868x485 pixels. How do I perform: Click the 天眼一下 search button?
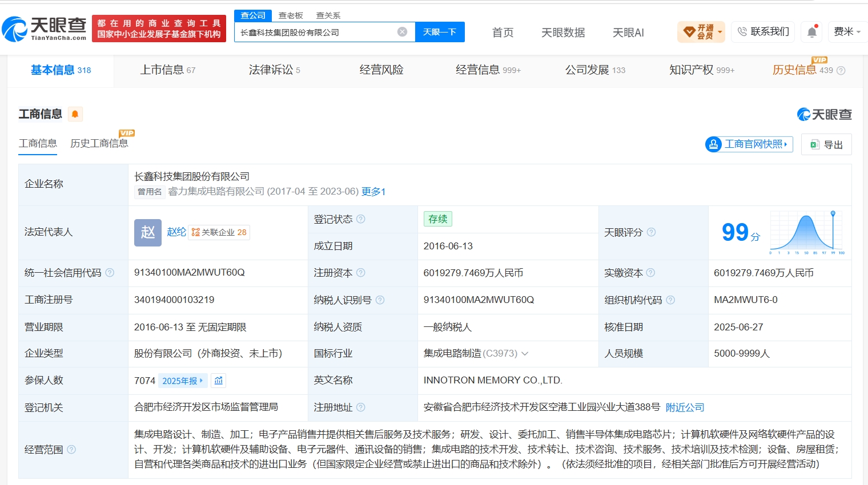pyautogui.click(x=440, y=32)
